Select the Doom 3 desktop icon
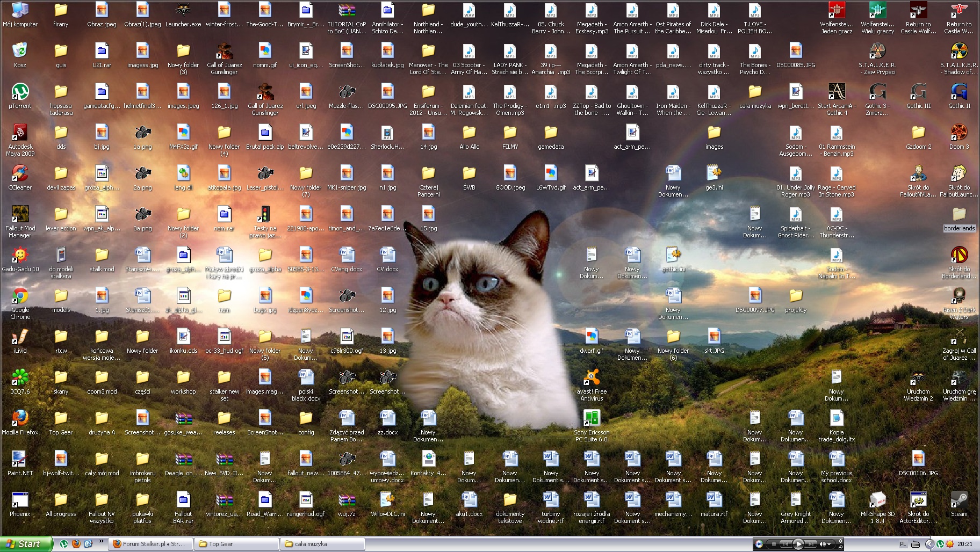Screen dimensions: 980x552 point(959,137)
